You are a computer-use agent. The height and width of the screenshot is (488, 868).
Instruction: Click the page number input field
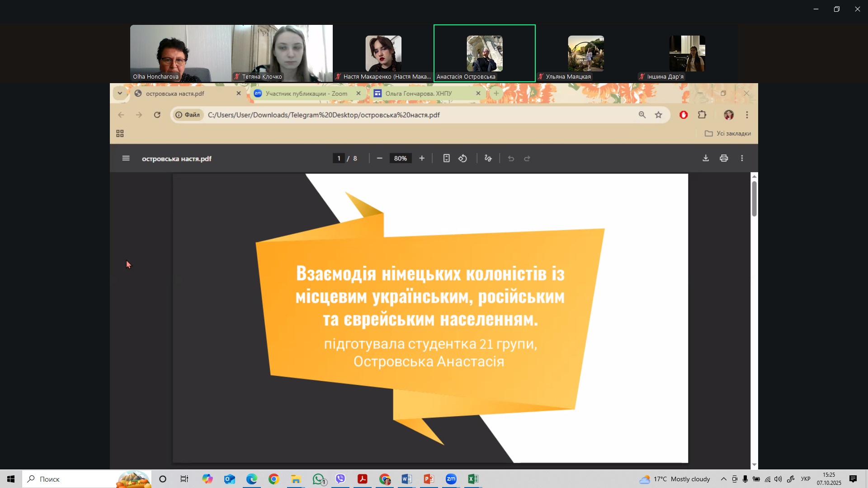point(339,158)
